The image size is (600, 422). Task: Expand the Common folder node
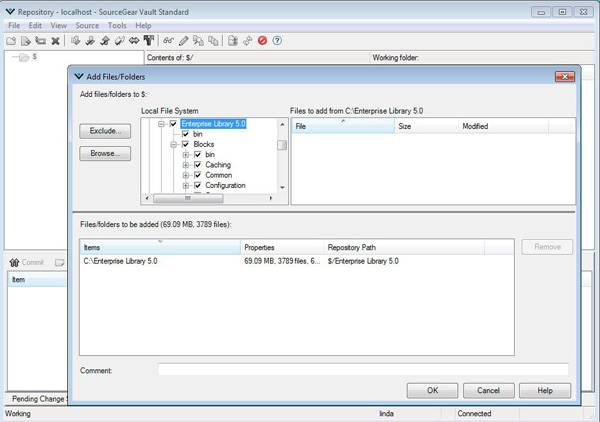point(186,175)
